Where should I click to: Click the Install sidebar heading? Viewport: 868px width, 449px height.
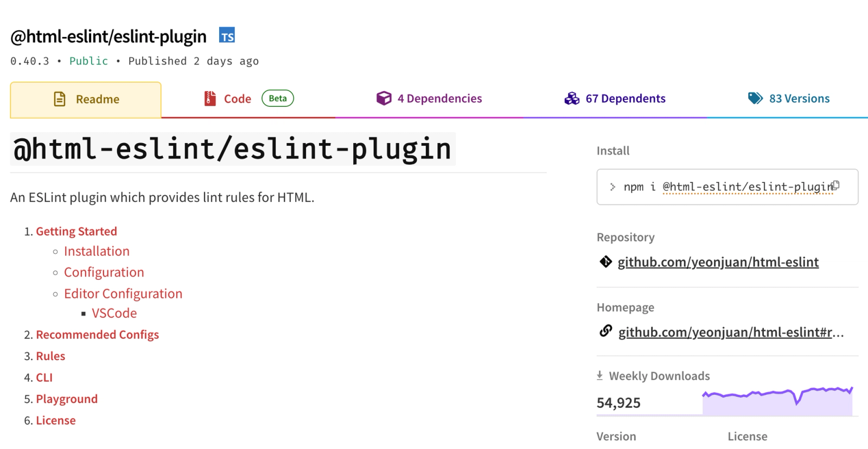click(x=613, y=151)
